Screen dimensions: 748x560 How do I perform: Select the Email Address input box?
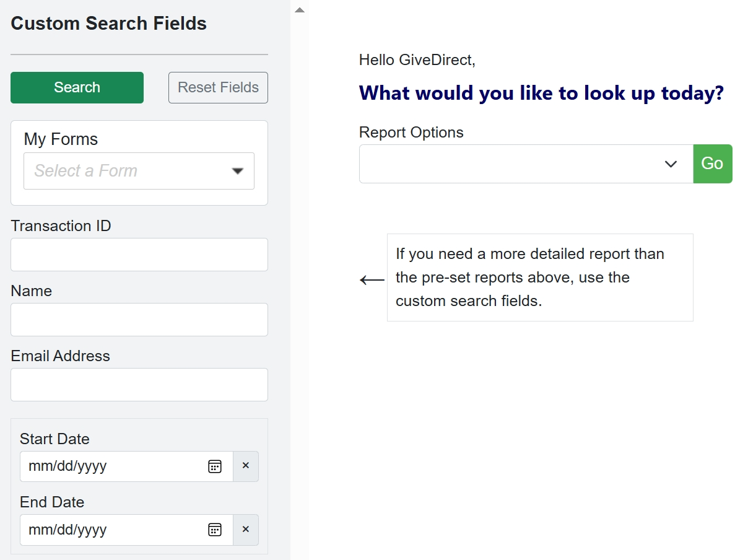click(139, 385)
